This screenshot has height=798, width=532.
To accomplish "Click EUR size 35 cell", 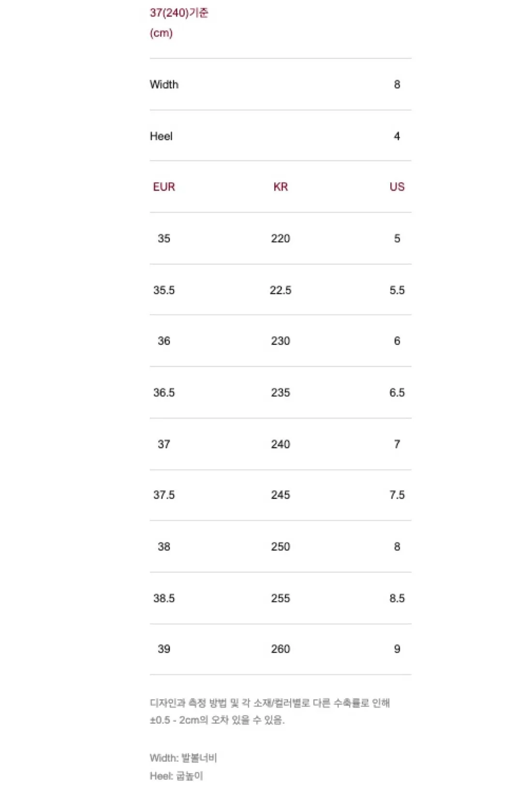I will pos(164,238).
